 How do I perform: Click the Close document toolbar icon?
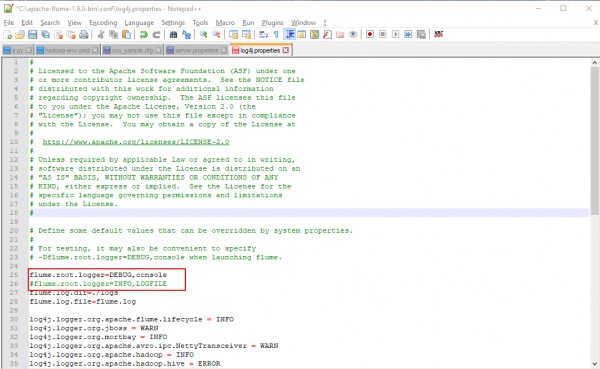coord(59,35)
